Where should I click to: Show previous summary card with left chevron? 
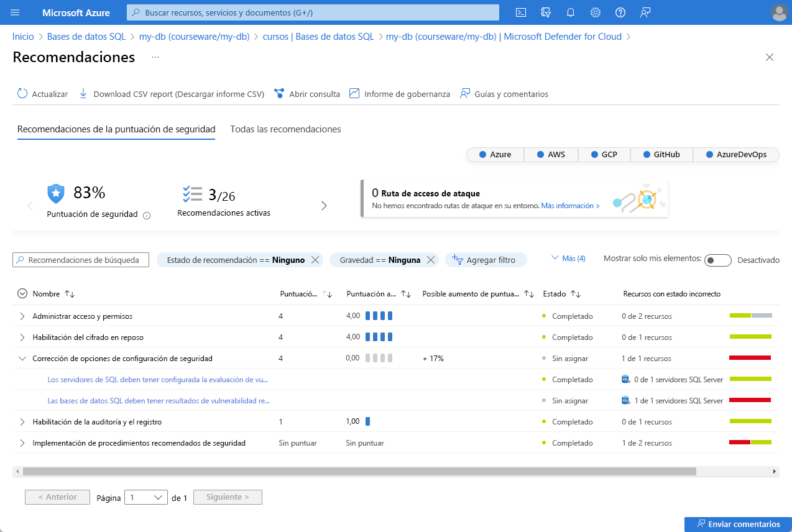(30, 206)
